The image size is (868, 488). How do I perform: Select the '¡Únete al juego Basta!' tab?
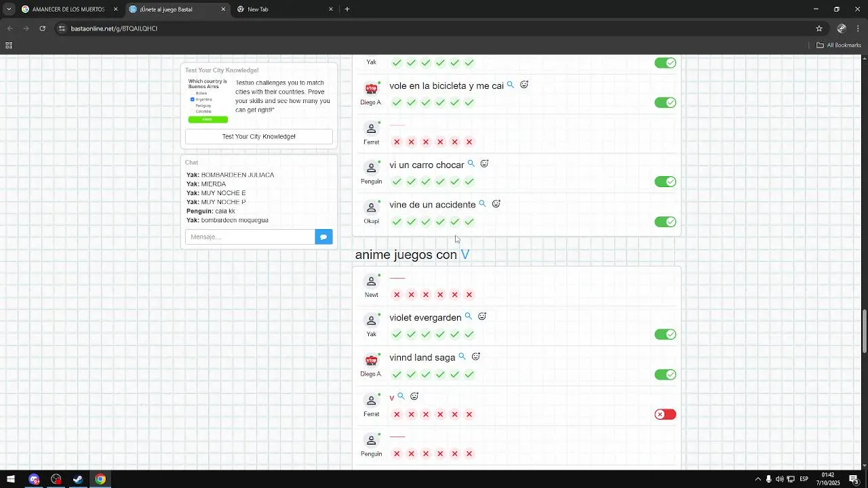point(177,9)
